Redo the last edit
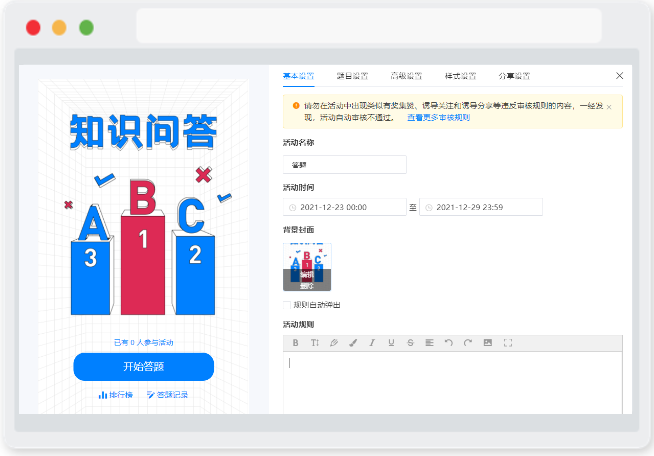This screenshot has height=456, width=654. [x=468, y=343]
